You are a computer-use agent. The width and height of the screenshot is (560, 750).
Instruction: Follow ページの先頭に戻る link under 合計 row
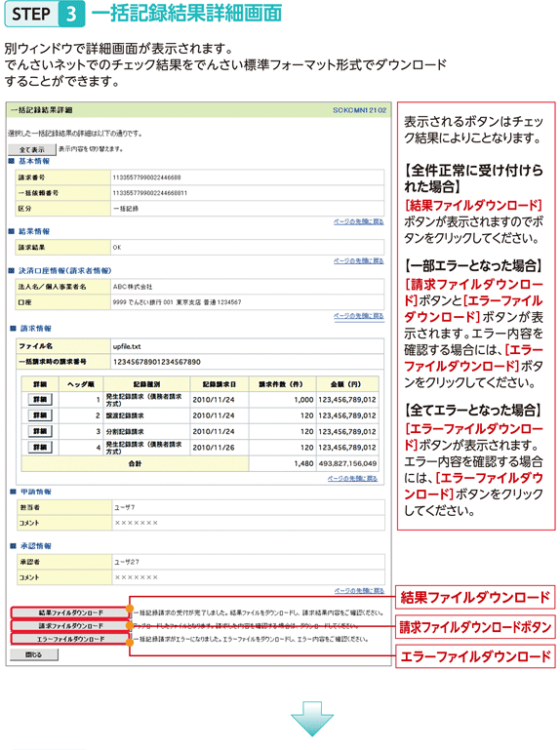point(352,478)
